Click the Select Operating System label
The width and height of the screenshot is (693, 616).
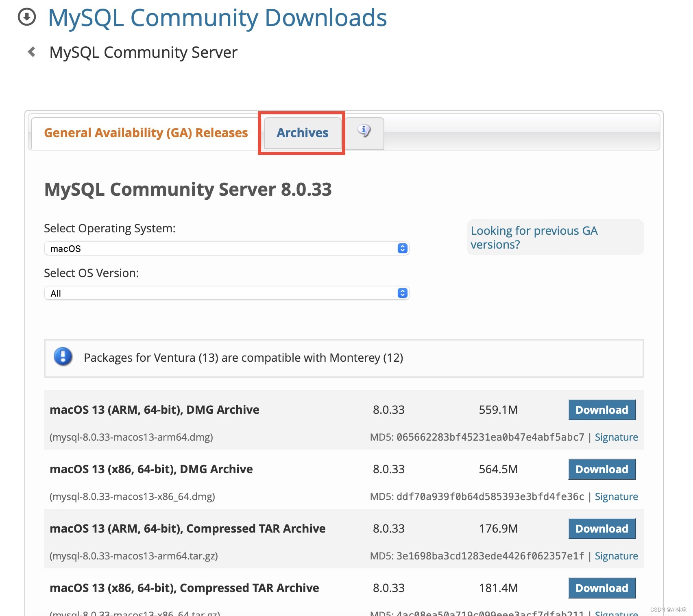tap(110, 228)
